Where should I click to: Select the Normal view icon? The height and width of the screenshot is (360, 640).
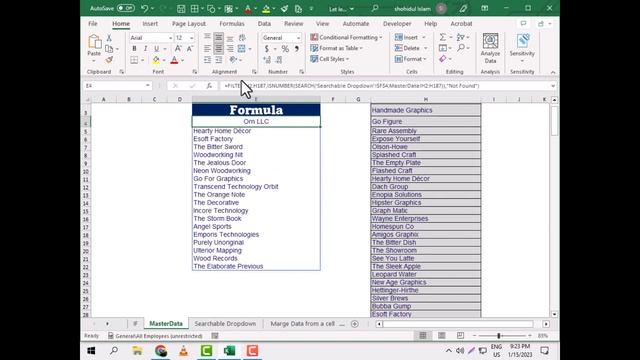(x=422, y=336)
